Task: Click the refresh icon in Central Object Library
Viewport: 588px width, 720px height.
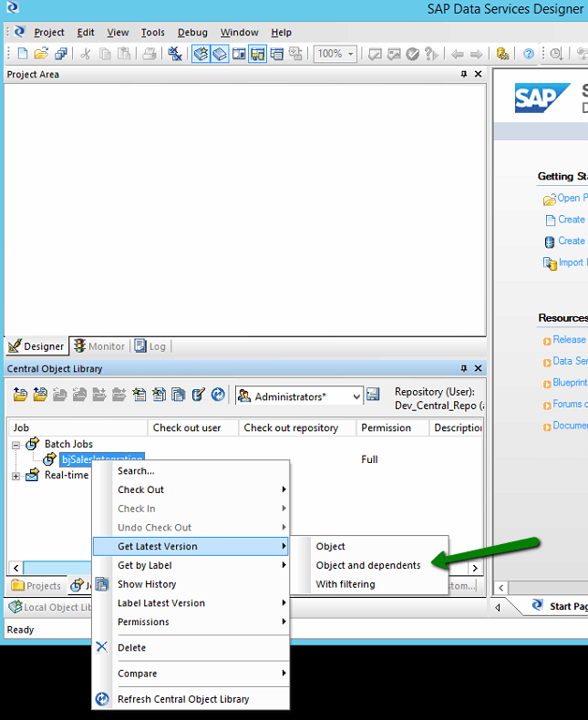Action: 218,395
